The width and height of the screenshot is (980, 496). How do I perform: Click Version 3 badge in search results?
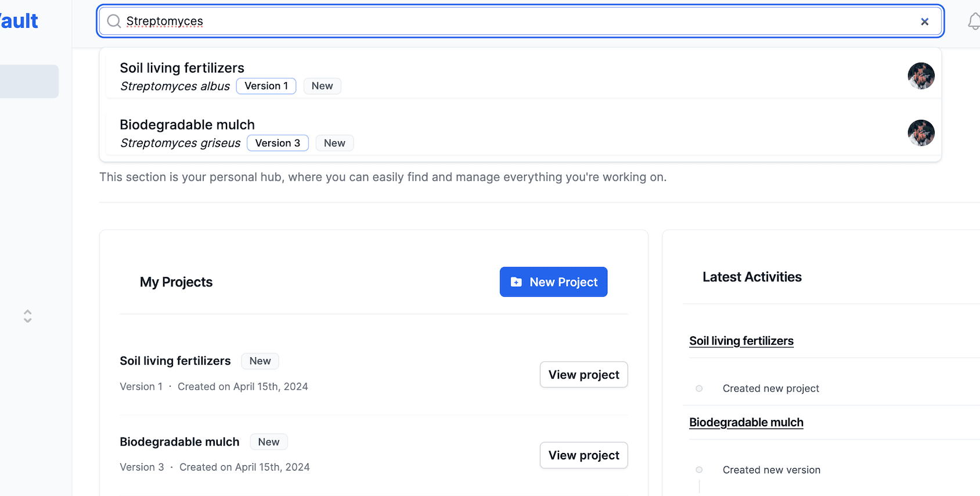(278, 143)
